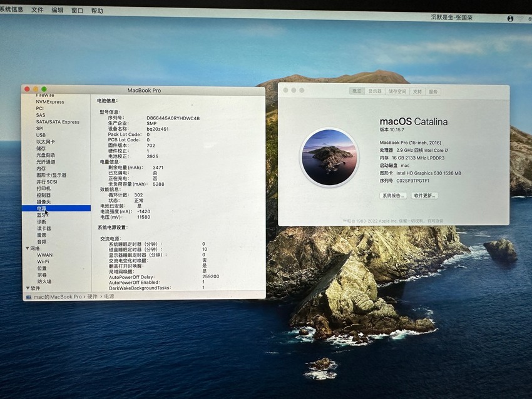Select 读卡器 in the sidebar
The width and height of the screenshot is (532, 399).
click(x=44, y=228)
